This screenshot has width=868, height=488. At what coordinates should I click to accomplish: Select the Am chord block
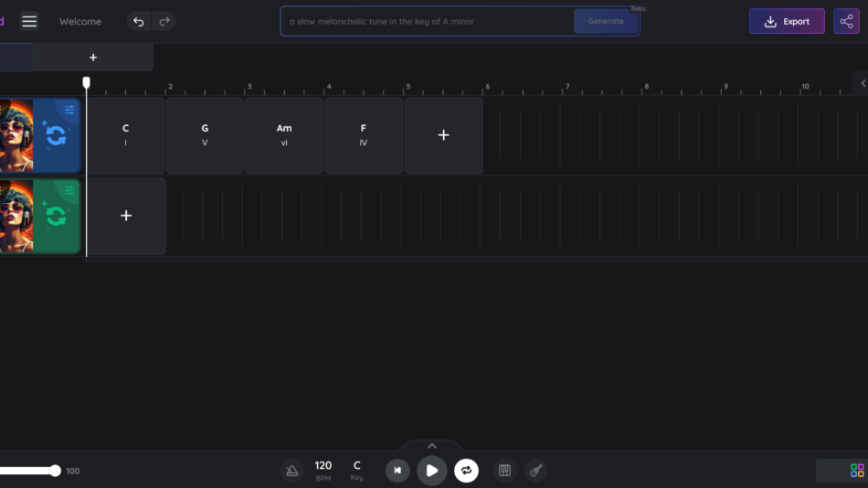click(x=284, y=135)
